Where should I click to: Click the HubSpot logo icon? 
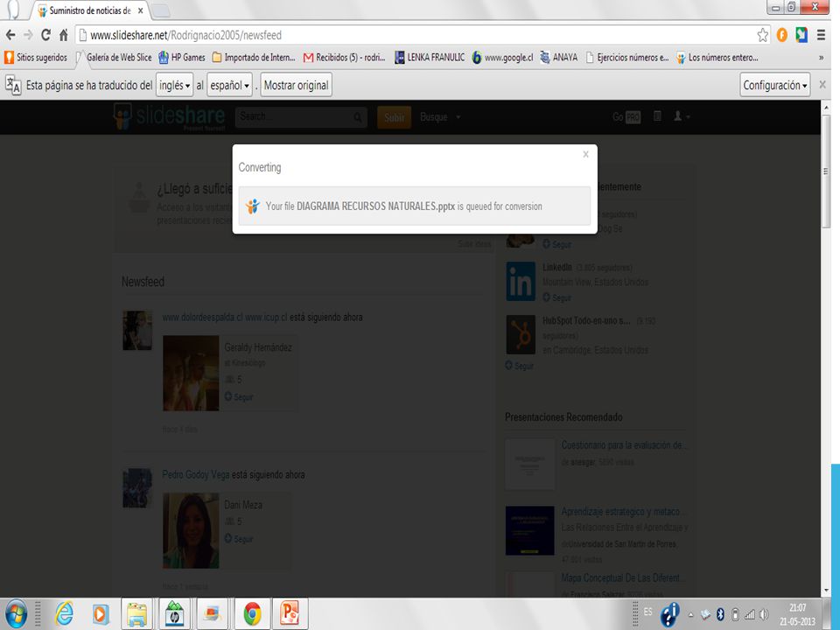520,335
